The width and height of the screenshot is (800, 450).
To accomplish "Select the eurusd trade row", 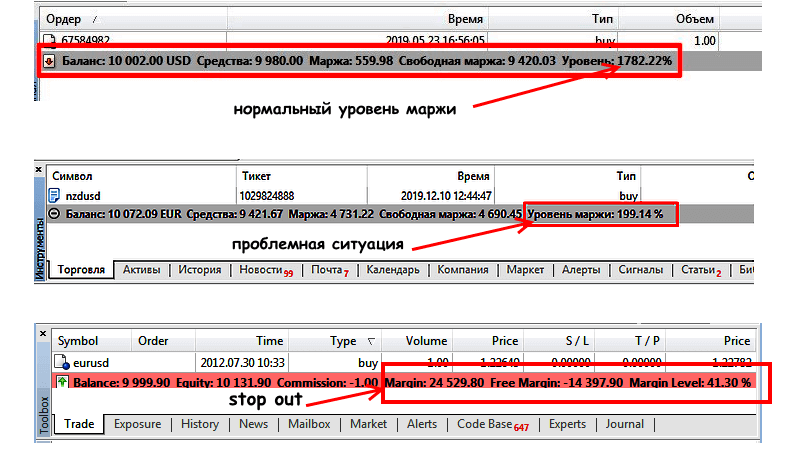I will [x=200, y=365].
